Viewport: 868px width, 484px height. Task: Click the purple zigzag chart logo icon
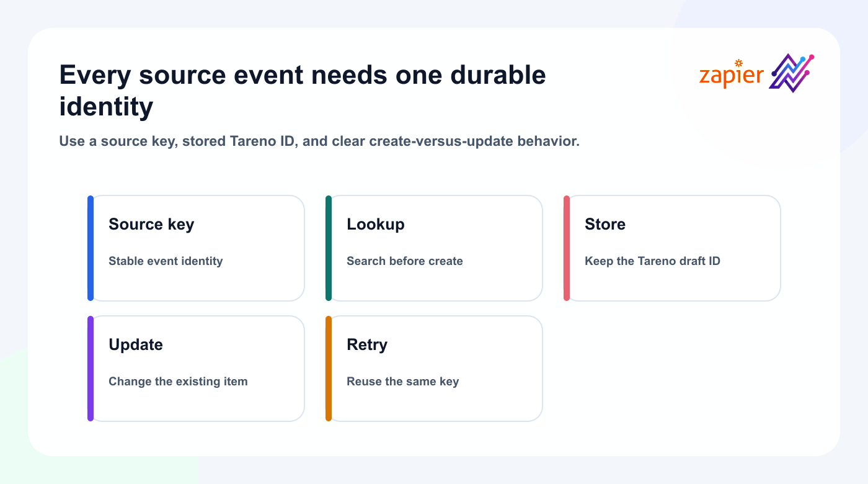[791, 73]
